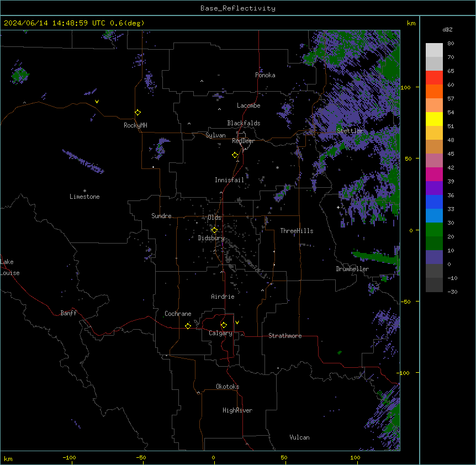Click the -100 tick on right km axis
This screenshot has height=465, width=476.
pos(404,373)
